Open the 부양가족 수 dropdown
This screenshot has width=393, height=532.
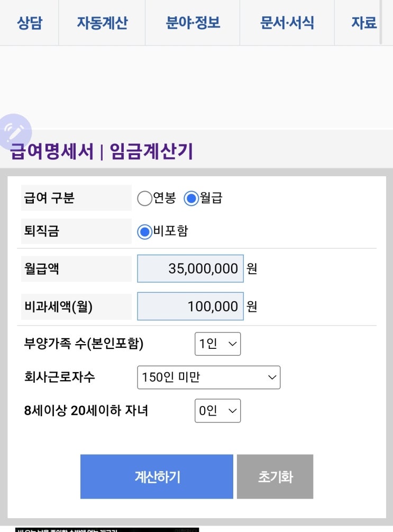(217, 344)
